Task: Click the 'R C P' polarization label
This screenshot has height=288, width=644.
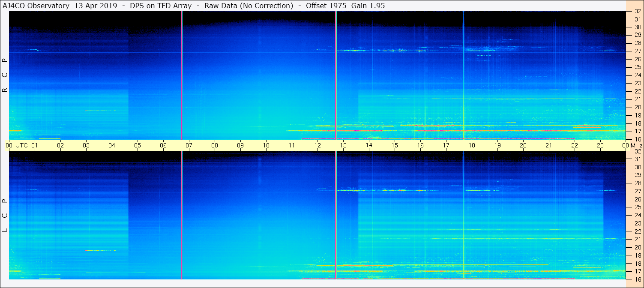Action: 5,75
